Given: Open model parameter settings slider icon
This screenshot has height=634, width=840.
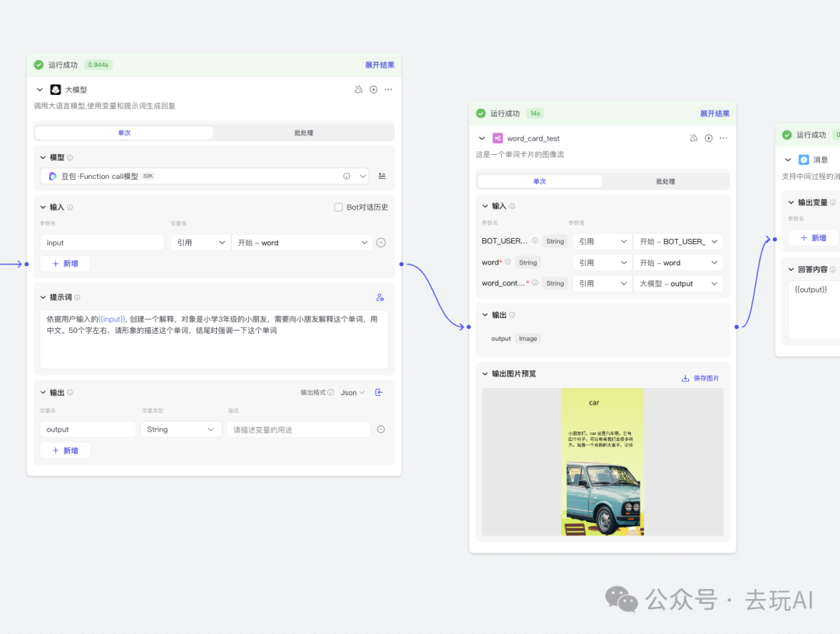Looking at the screenshot, I should tap(382, 176).
